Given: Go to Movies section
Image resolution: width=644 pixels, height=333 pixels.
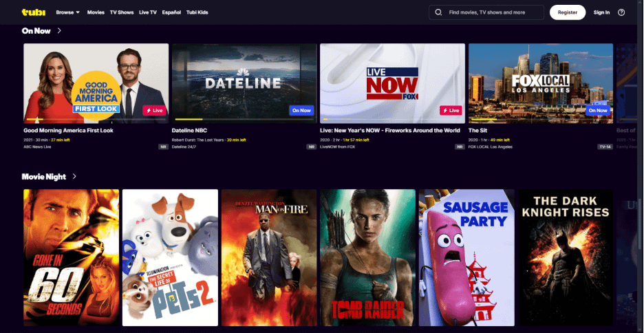Looking at the screenshot, I should click(96, 12).
